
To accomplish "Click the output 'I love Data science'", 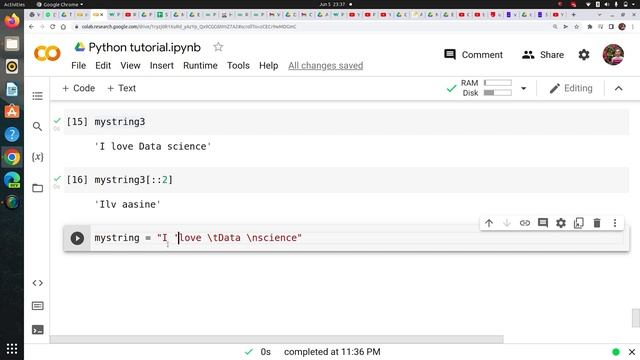I will 153,146.
